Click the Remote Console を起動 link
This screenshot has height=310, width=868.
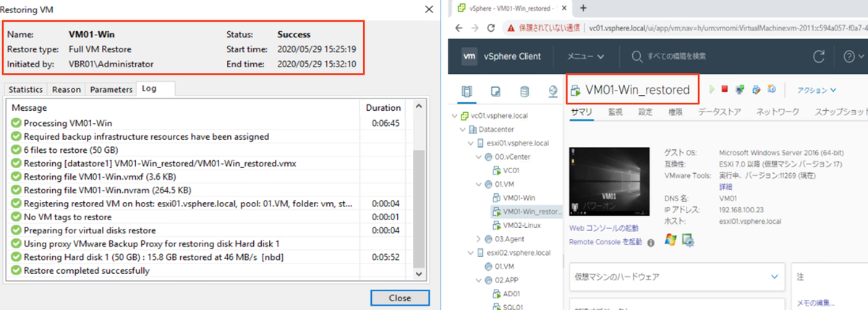pos(605,242)
